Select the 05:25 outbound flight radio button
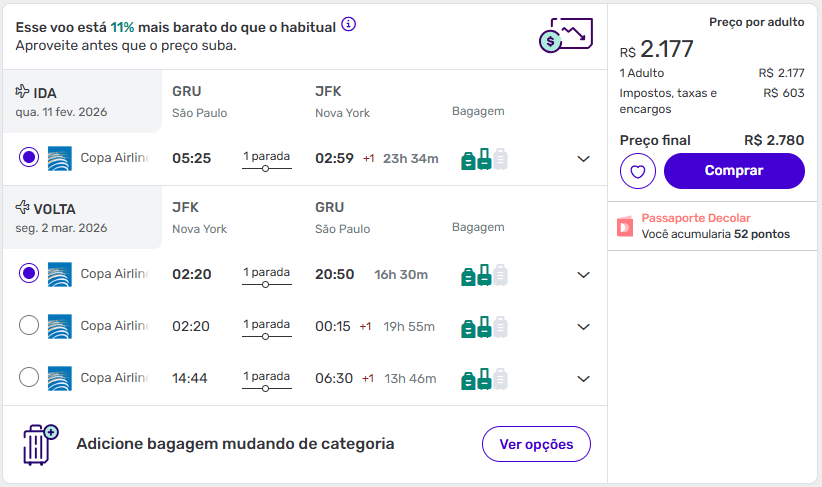The width and height of the screenshot is (822, 487). [x=29, y=158]
